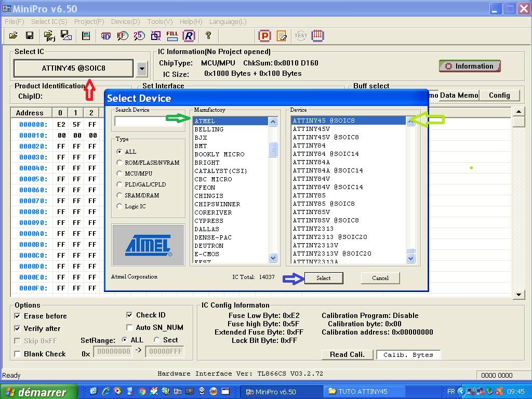Open the Device(D) menu
The image size is (532, 399).
point(126,22)
